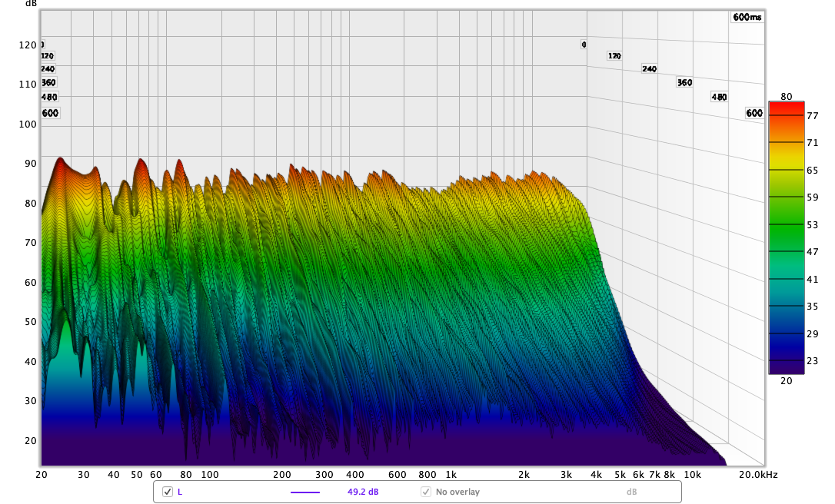This screenshot has width=835, height=504.
Task: Click the greyed-out overlay dB readout
Action: pyautogui.click(x=631, y=492)
